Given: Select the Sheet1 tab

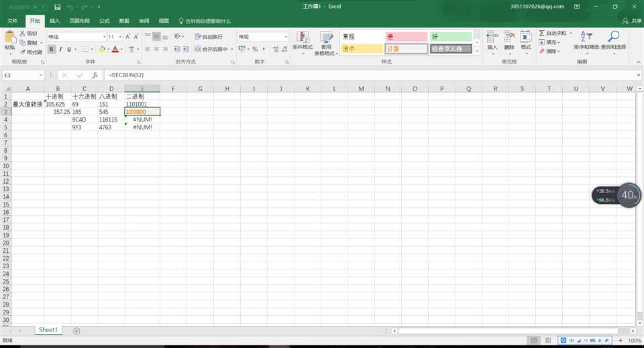Looking at the screenshot, I should pyautogui.click(x=48, y=330).
